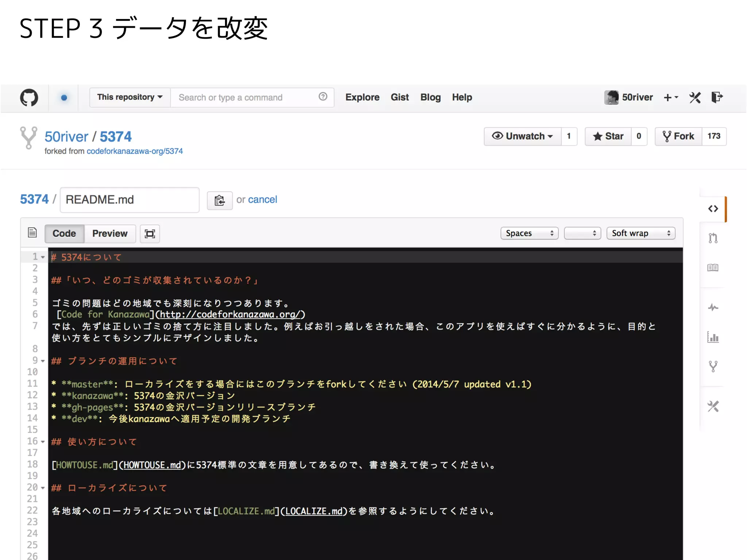This screenshot has width=747, height=560.
Task: Collapse the fold arrow on line 9
Action: 43,361
